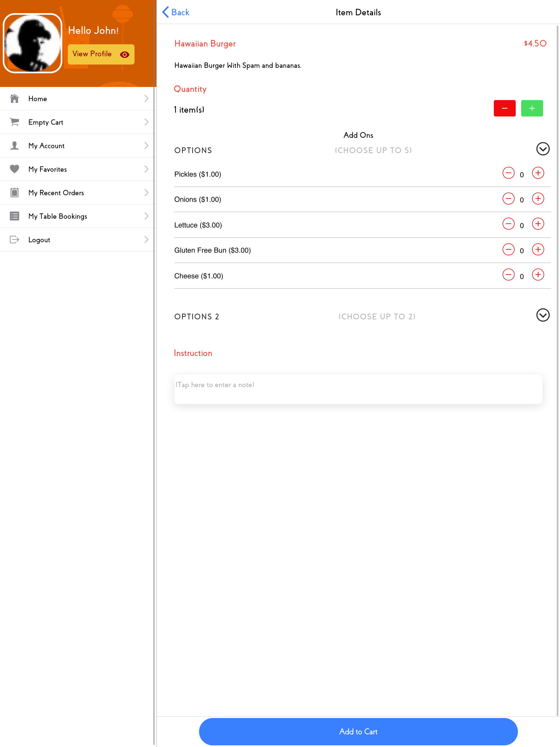This screenshot has height=747, width=560.
Task: Tap the eye icon on View Profile
Action: coord(125,55)
